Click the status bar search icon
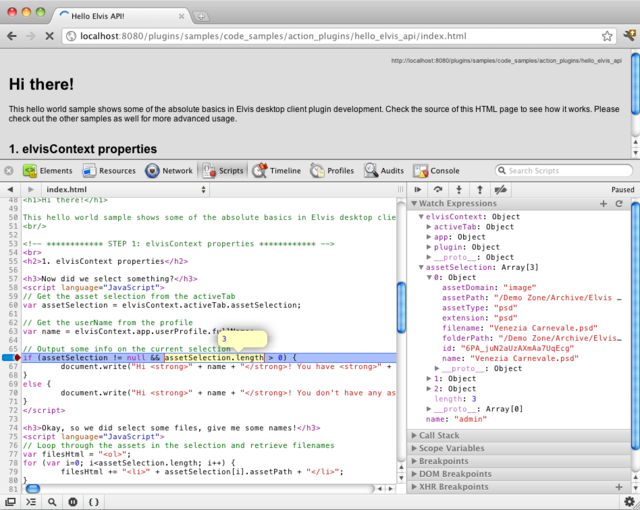 tap(52, 502)
